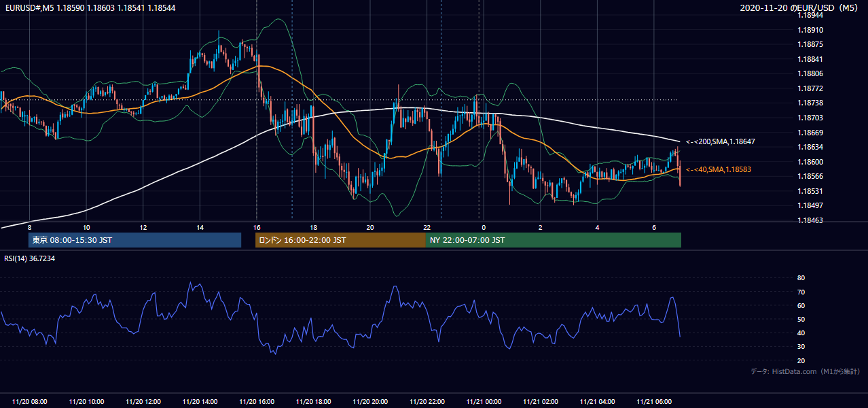Click hour tick 14 on price chart axis
The width and height of the screenshot is (868, 408).
coord(200,227)
